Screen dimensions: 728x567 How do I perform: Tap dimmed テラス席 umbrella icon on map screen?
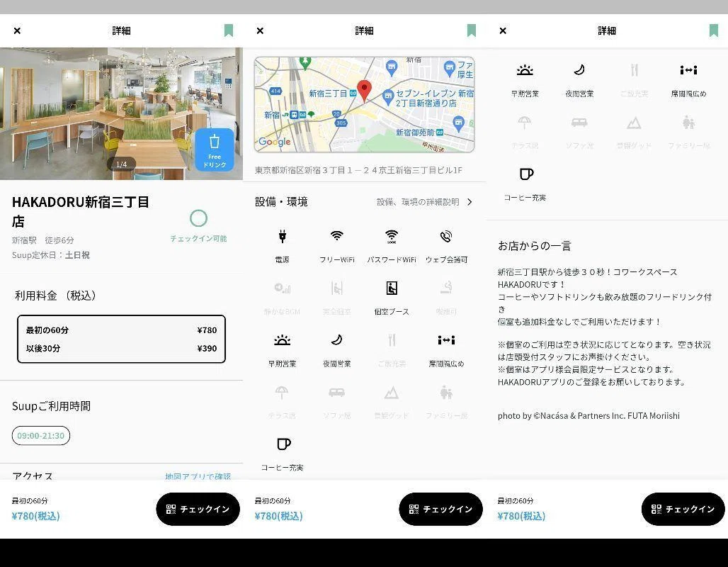(x=282, y=393)
